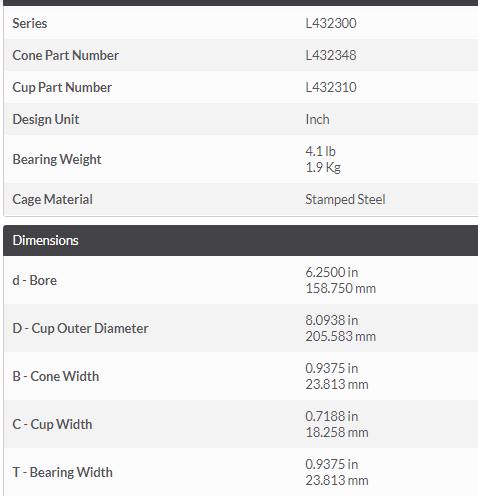Select the Inch design unit value
Image resolution: width=478 pixels, height=496 pixels.
(x=317, y=119)
